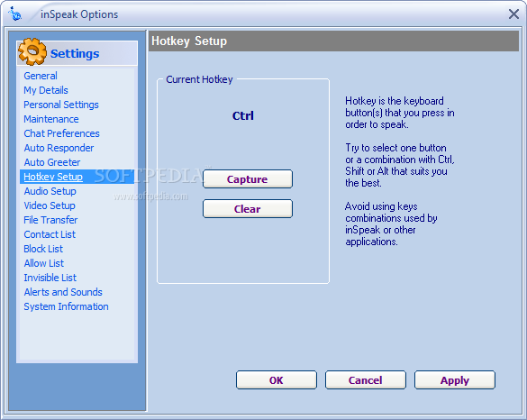
Task: Click the Settings heading text
Action: 75,53
